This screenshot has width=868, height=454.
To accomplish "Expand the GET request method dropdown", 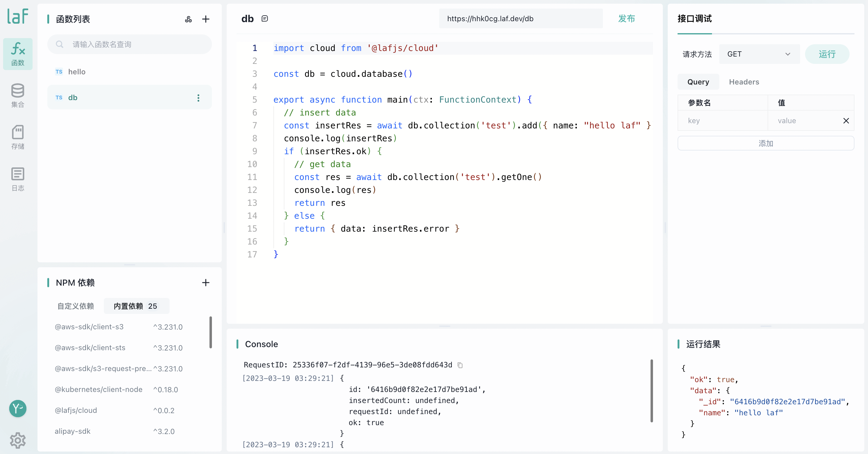I will coord(759,54).
